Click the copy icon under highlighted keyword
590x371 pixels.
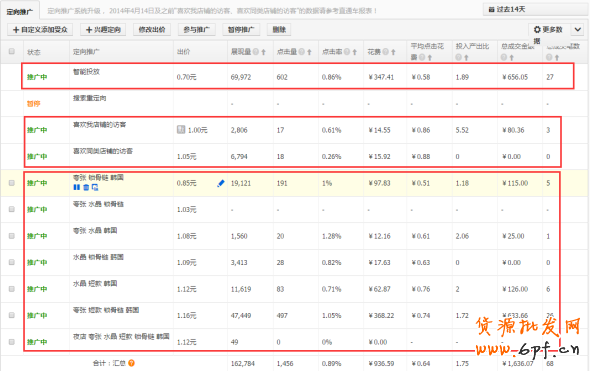tap(95, 187)
